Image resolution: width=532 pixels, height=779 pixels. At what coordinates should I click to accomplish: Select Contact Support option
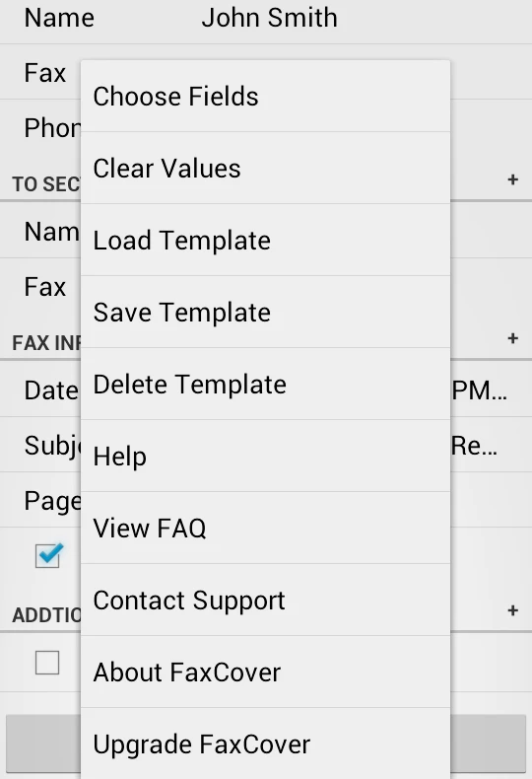tap(265, 601)
